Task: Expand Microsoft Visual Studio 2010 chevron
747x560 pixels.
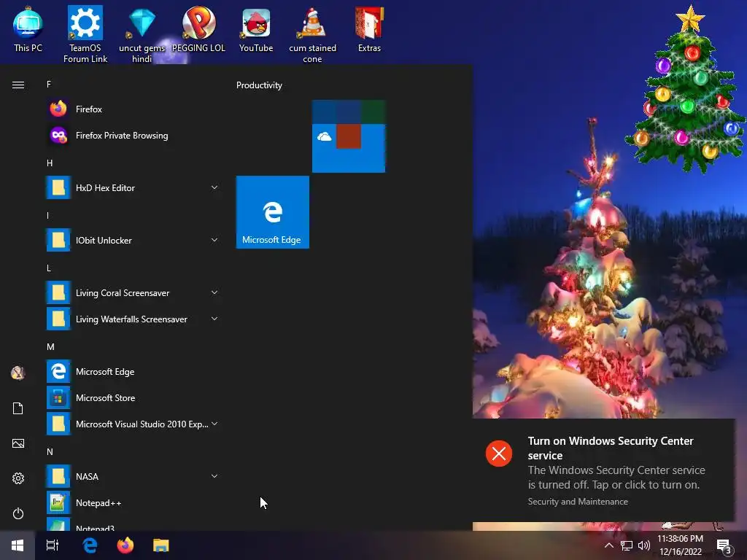Action: [214, 424]
